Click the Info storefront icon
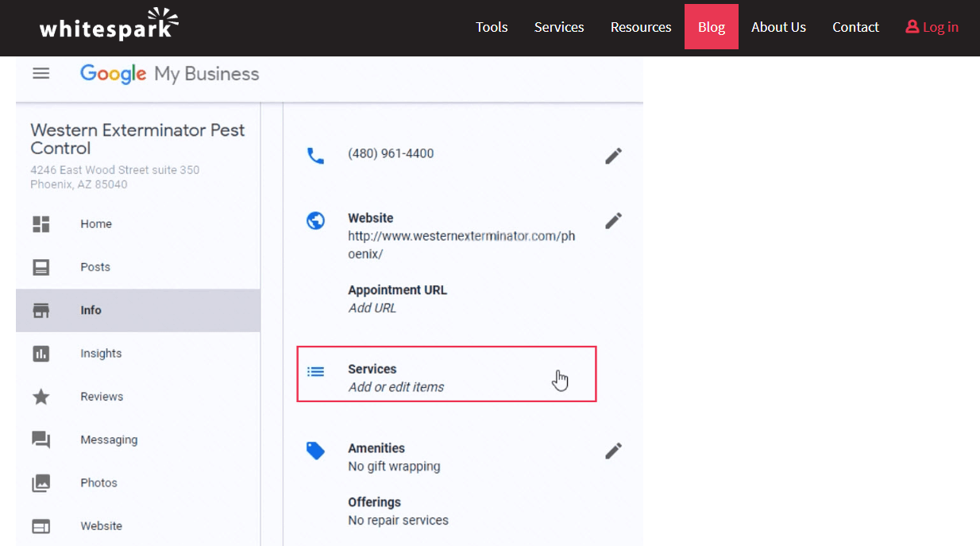The height and width of the screenshot is (546, 980). (x=41, y=311)
